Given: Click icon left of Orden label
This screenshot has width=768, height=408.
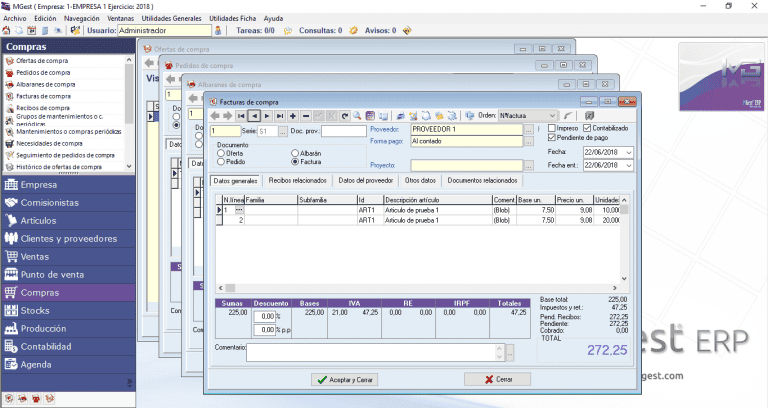Looking at the screenshot, I should [x=470, y=116].
